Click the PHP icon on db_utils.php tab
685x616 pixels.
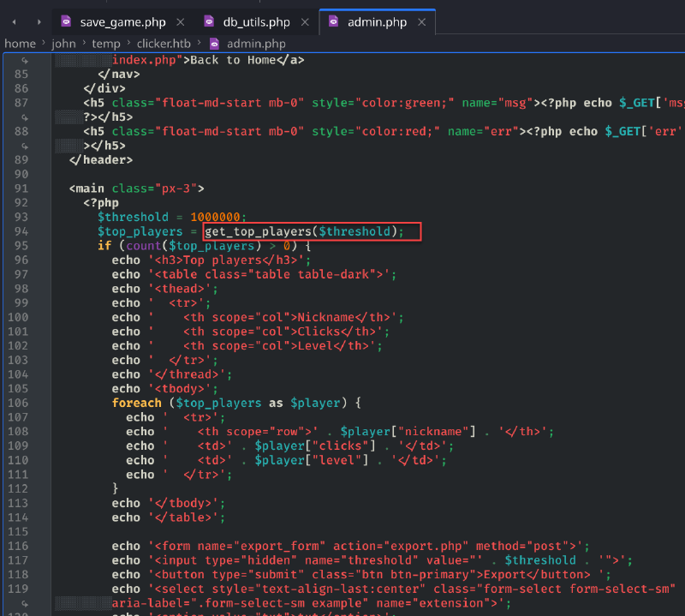click(209, 21)
